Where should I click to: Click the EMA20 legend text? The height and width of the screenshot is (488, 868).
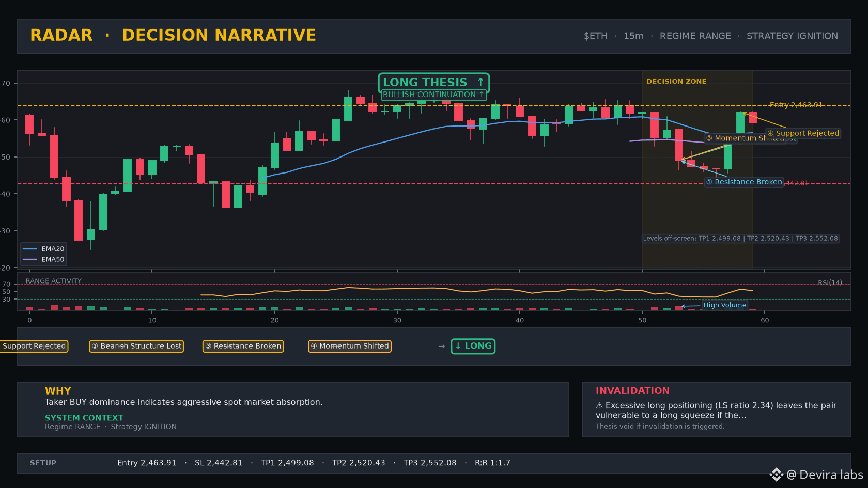(53, 249)
